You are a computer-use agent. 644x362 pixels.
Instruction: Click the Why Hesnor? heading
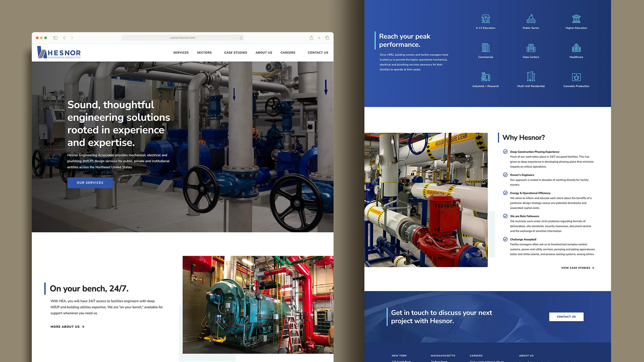524,137
